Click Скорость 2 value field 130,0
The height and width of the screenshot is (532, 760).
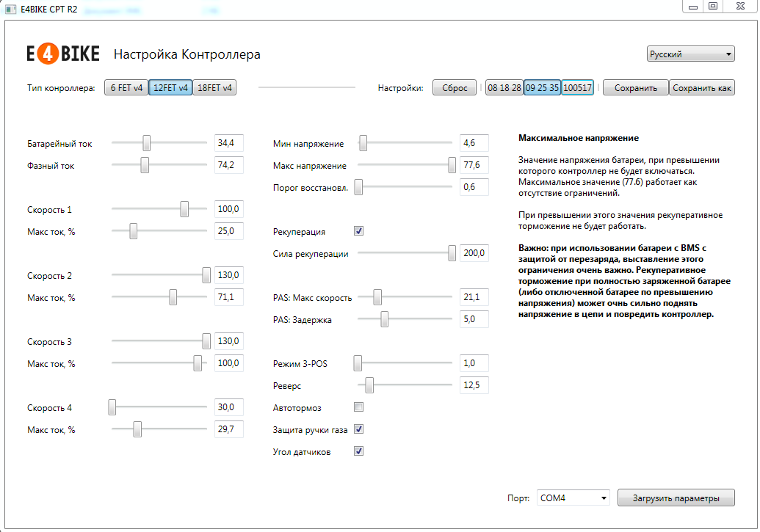coord(229,274)
